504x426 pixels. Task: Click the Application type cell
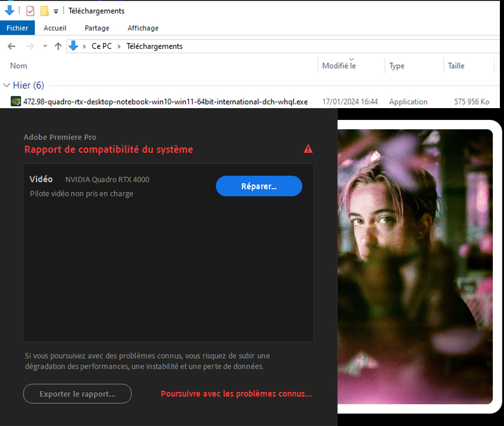(408, 102)
